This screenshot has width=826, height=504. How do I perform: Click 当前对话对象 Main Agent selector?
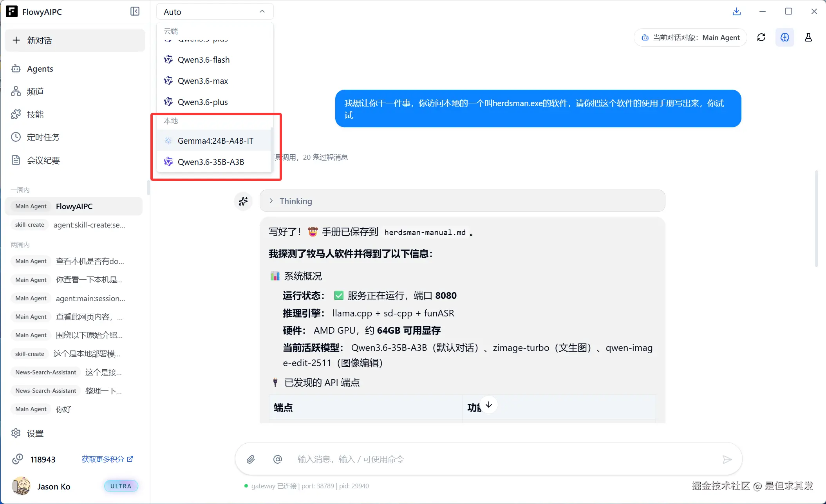690,37
